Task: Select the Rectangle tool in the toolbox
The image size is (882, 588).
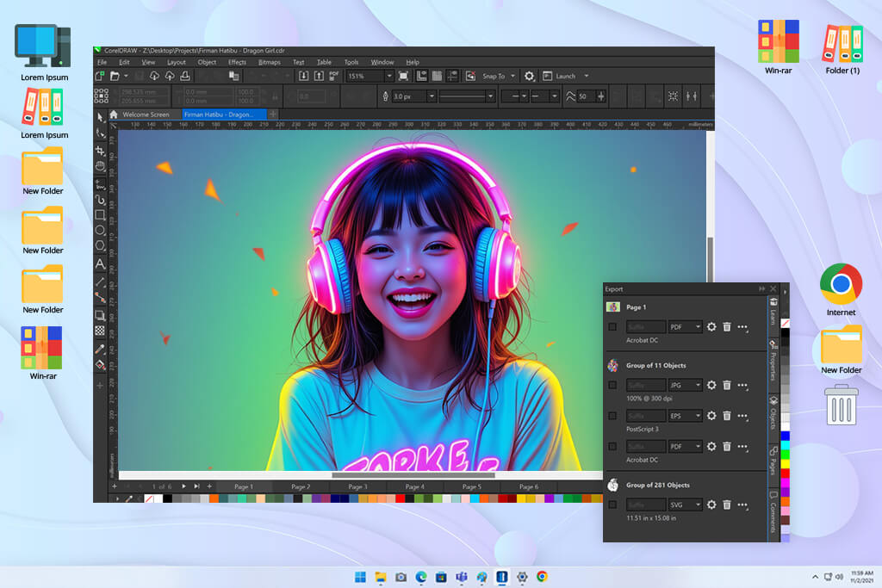Action: [x=101, y=214]
